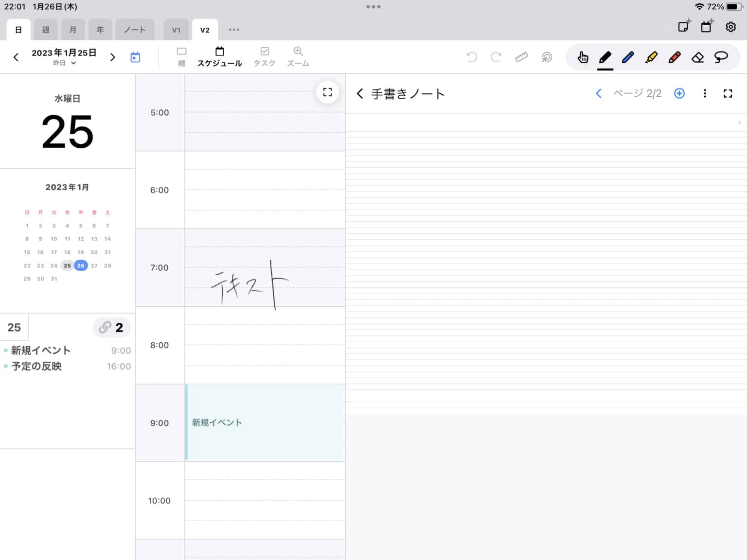Select the black pen tool
Image resolution: width=747 pixels, height=560 pixels.
pos(605,57)
